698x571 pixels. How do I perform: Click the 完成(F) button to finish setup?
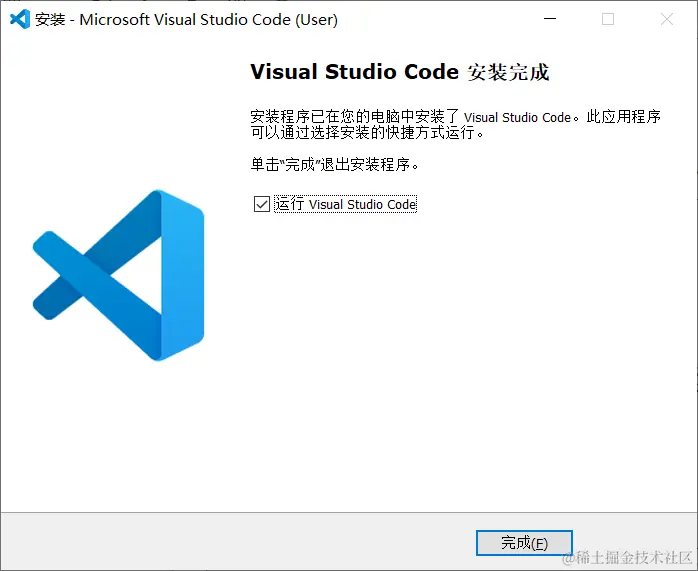coord(524,543)
